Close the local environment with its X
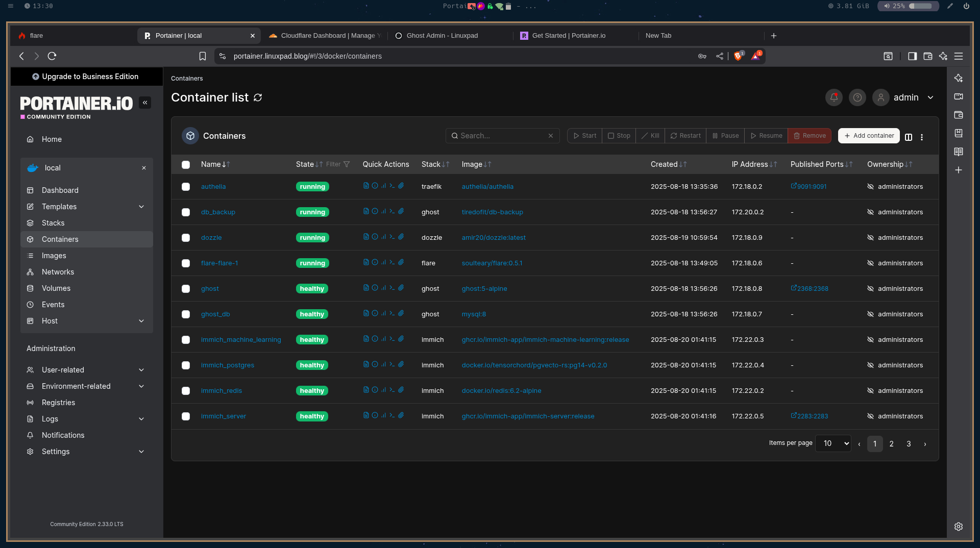980x548 pixels. (144, 168)
